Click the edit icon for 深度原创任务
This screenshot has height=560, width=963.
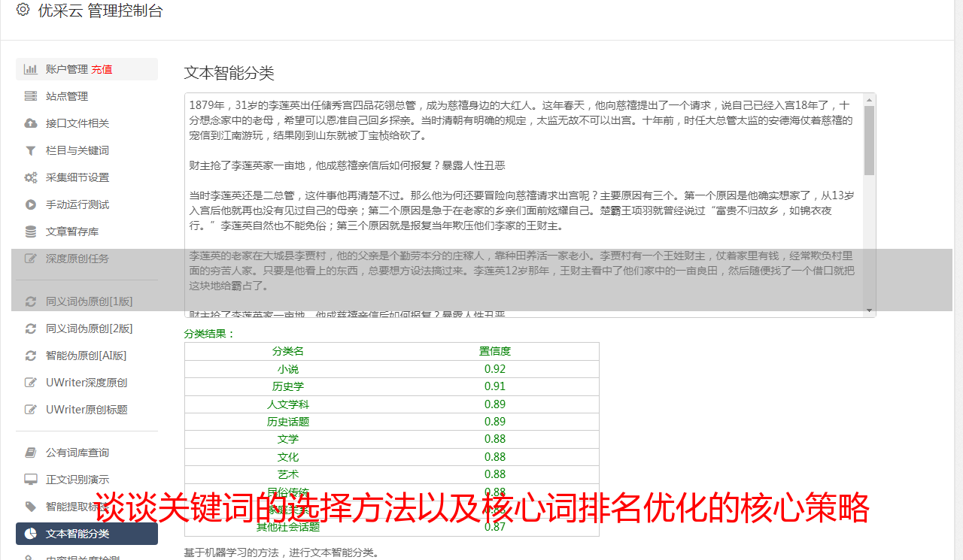(31, 259)
